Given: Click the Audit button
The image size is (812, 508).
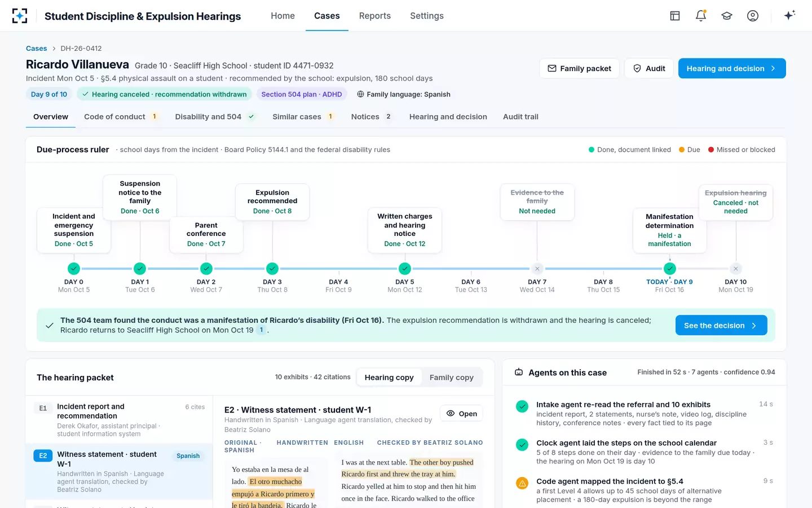Looking at the screenshot, I should (x=648, y=68).
